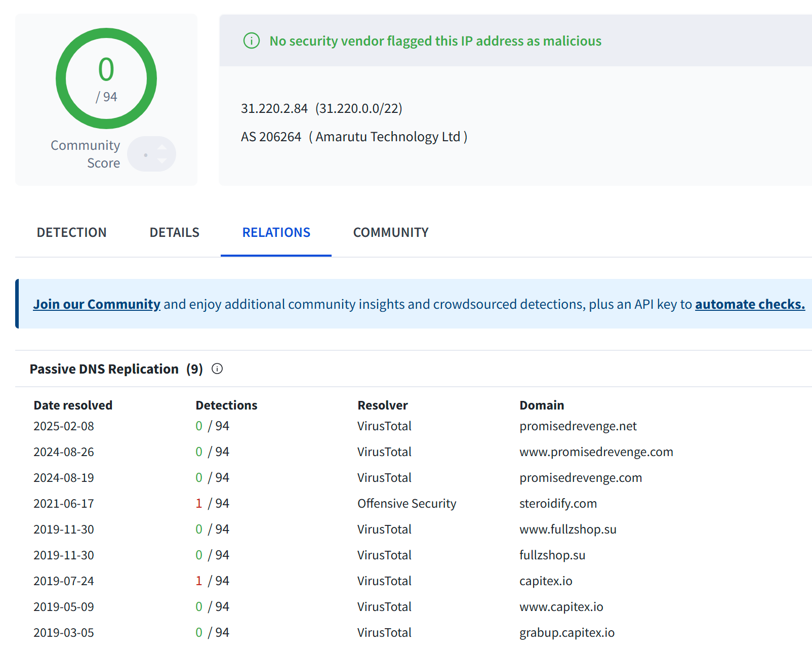Upvote using the community score up arrow
Image resolution: width=812 pixels, height=653 pixels.
point(162,147)
